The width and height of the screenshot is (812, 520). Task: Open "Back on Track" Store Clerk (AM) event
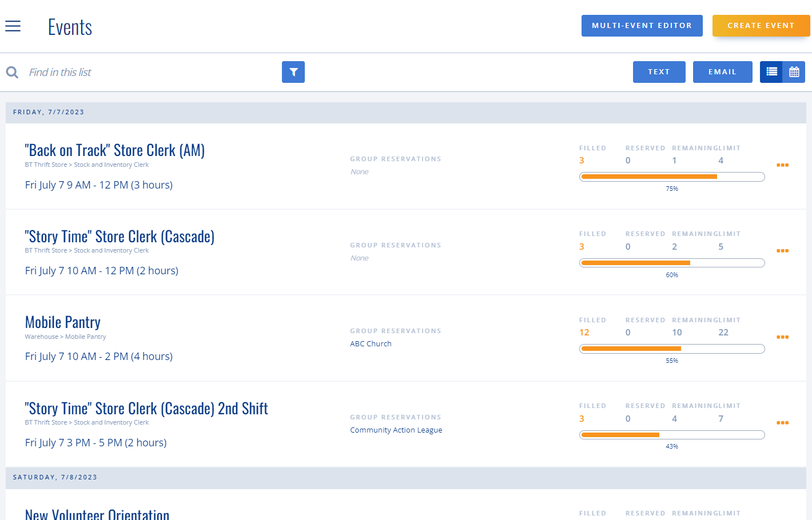114,149
